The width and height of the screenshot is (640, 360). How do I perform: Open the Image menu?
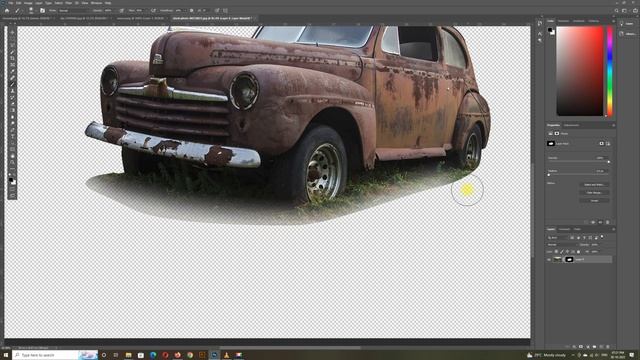coord(28,3)
